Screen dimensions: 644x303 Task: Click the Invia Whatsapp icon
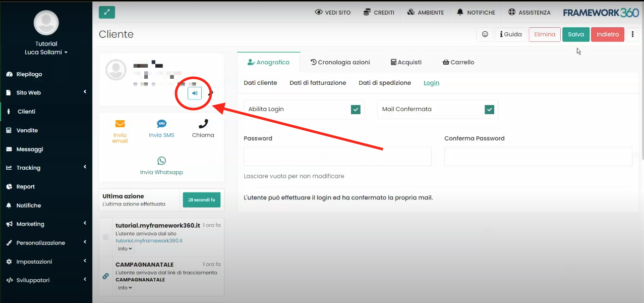(x=161, y=161)
